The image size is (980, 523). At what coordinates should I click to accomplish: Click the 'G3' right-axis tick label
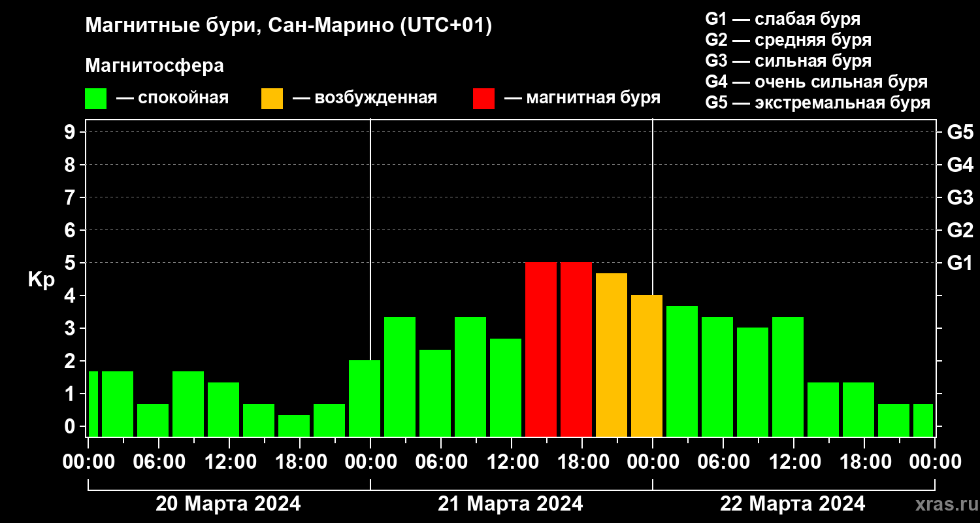pos(960,197)
